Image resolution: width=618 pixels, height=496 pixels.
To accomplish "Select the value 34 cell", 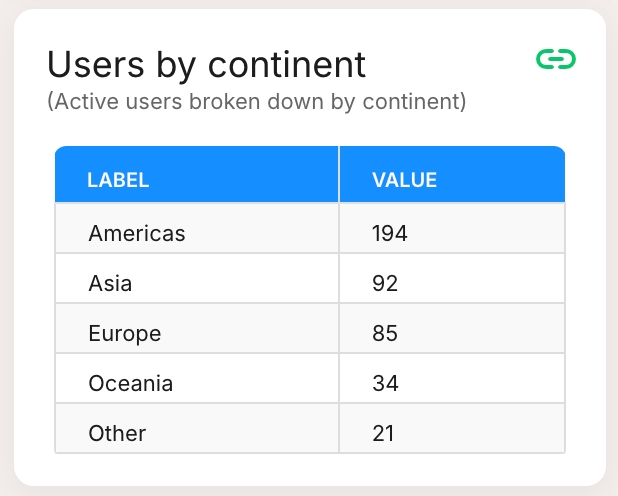I will [x=452, y=379].
